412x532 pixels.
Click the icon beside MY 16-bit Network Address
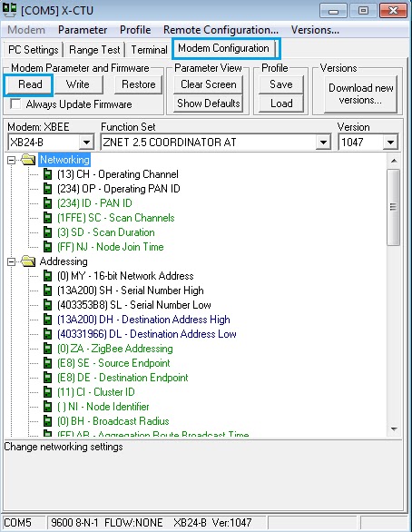48,276
